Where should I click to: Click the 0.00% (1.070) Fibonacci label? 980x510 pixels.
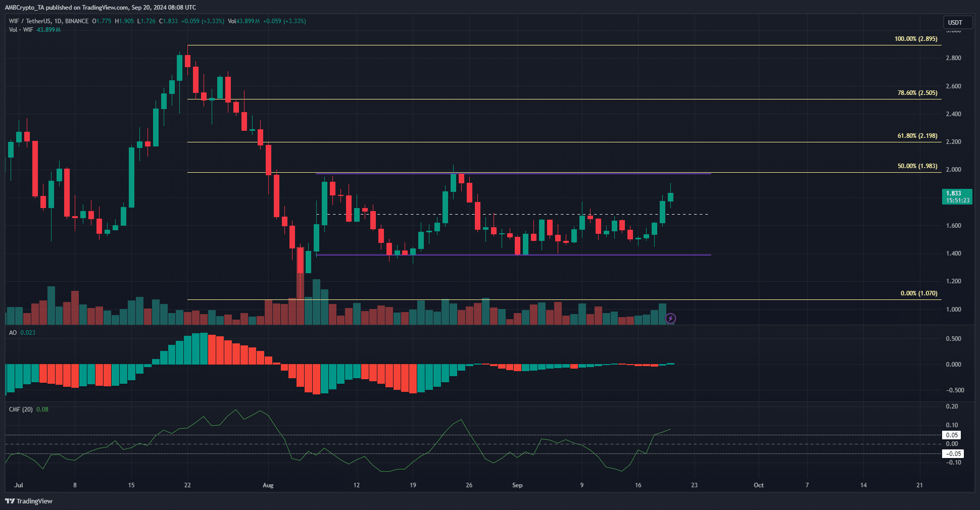click(919, 293)
